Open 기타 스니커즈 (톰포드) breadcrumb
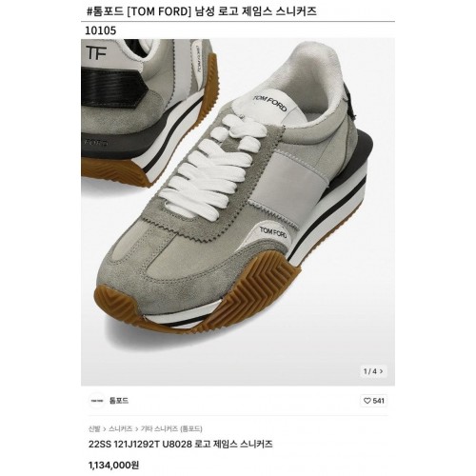The height and width of the screenshot is (476, 476). pos(171,429)
